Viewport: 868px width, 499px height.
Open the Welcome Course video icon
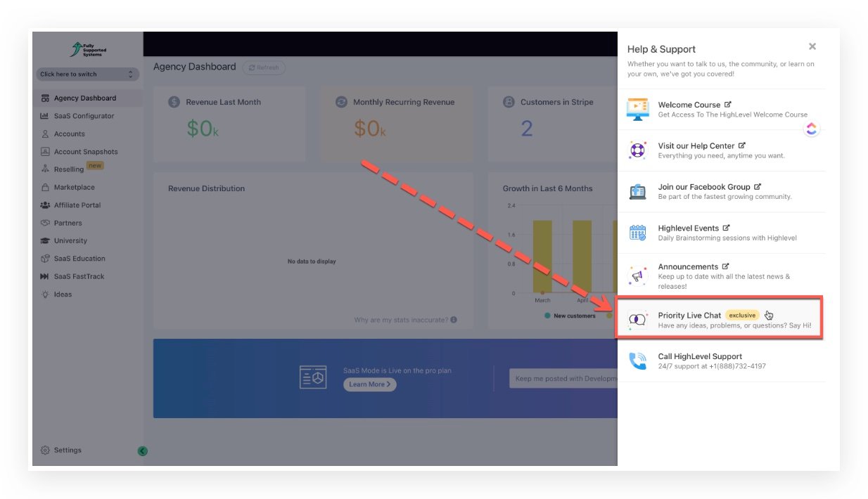(x=637, y=109)
